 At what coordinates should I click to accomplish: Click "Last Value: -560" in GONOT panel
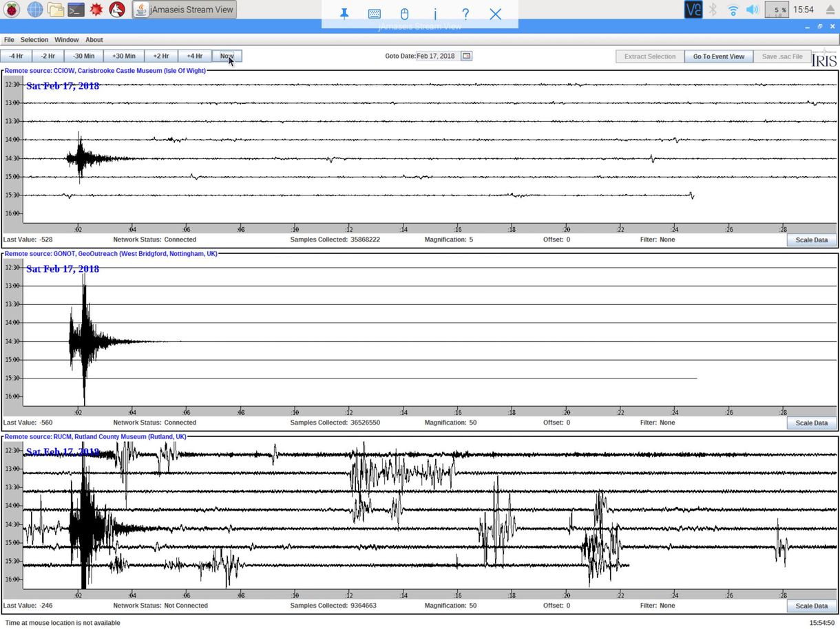[x=28, y=423]
